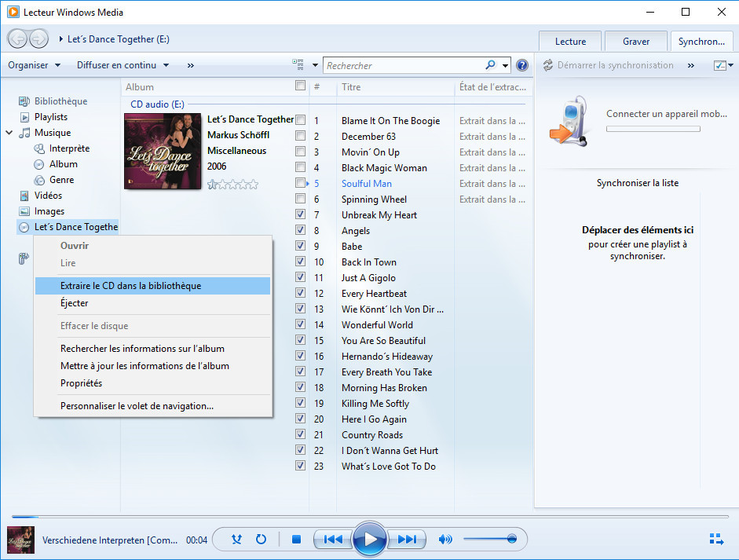
Task: Choose Mettre à jour les informations de l'album
Action: click(152, 366)
